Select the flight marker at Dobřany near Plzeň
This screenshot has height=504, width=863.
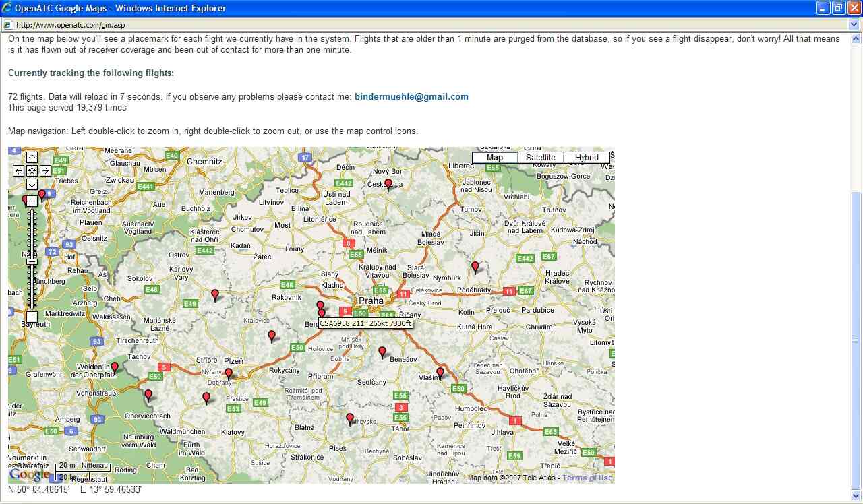click(229, 373)
